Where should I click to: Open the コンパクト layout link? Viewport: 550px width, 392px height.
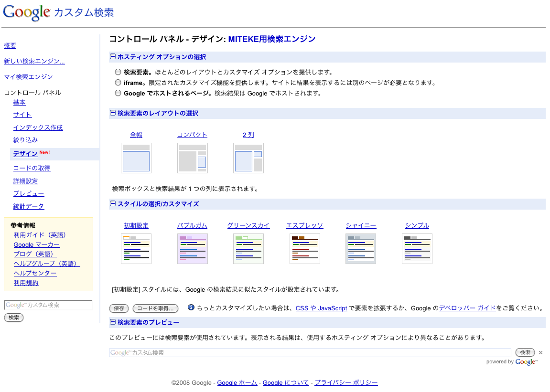(x=192, y=135)
